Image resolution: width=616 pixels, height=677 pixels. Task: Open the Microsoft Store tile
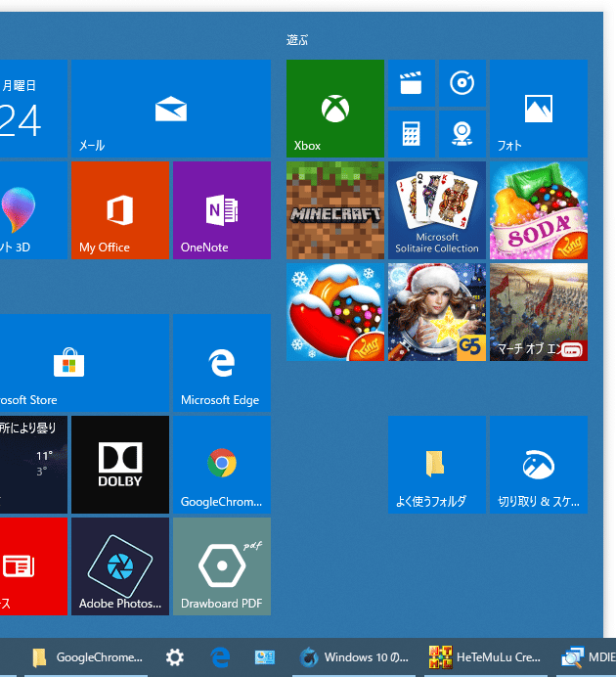tap(84, 363)
